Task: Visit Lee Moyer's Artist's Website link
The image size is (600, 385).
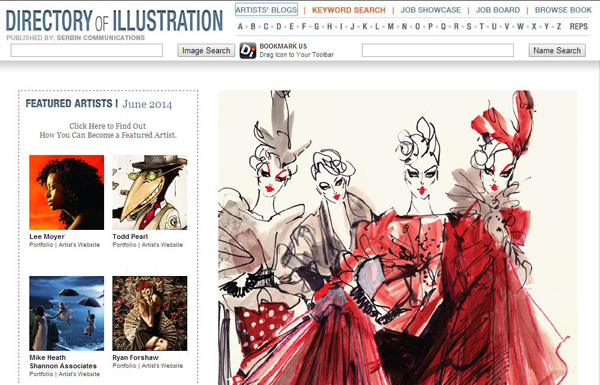Action: point(79,245)
